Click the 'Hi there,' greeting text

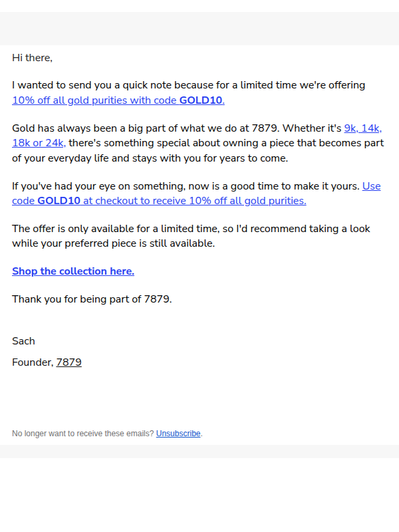(32, 58)
